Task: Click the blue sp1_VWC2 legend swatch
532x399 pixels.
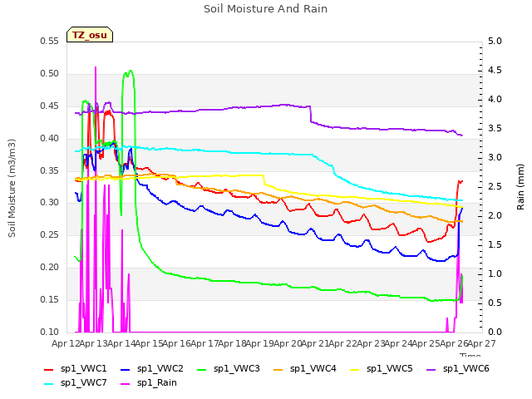Action: tap(126, 369)
